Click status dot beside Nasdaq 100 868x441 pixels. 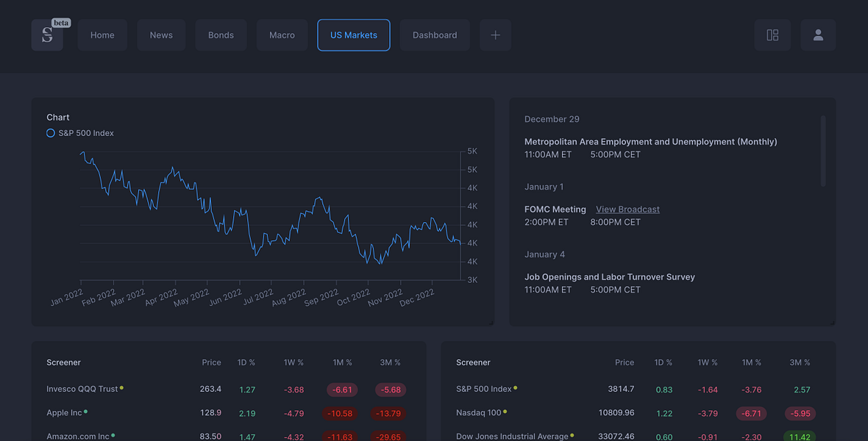[505, 412]
